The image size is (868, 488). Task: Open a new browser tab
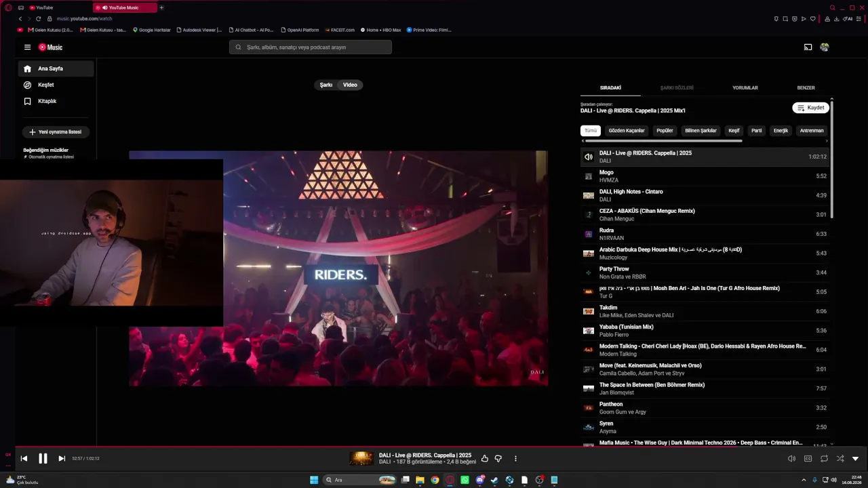click(161, 7)
